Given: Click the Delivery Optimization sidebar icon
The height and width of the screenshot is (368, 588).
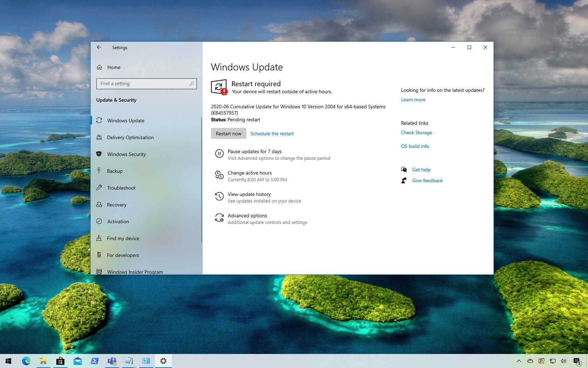Looking at the screenshot, I should coord(99,137).
